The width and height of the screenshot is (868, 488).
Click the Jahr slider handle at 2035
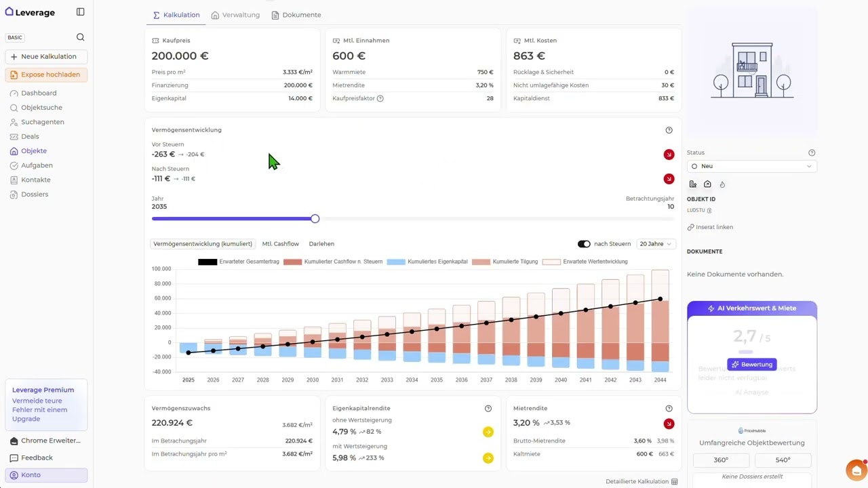point(315,219)
